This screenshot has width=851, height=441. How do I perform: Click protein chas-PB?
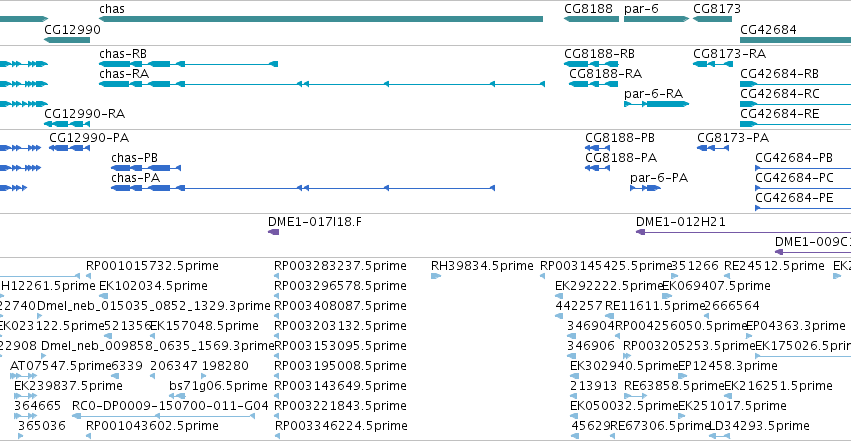click(134, 158)
